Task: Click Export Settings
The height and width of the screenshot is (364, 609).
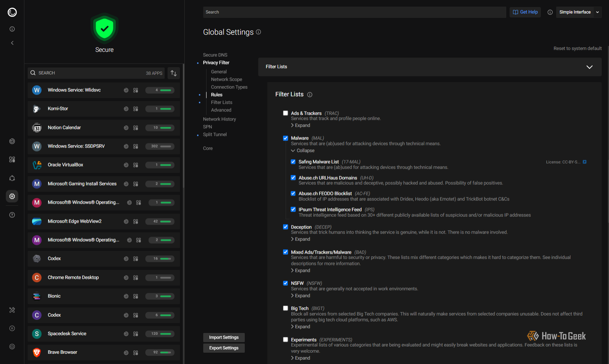Action: [x=224, y=348]
